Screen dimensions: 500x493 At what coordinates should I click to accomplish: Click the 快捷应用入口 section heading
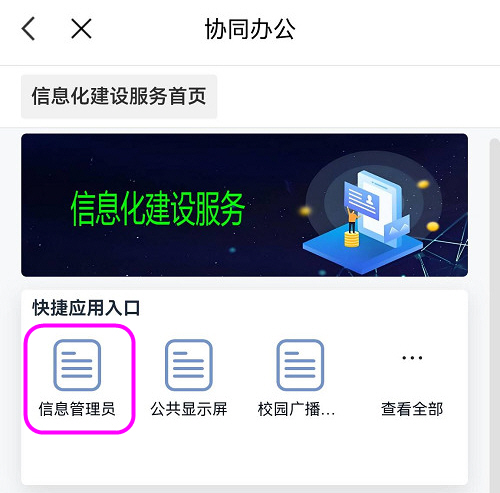coord(86,308)
